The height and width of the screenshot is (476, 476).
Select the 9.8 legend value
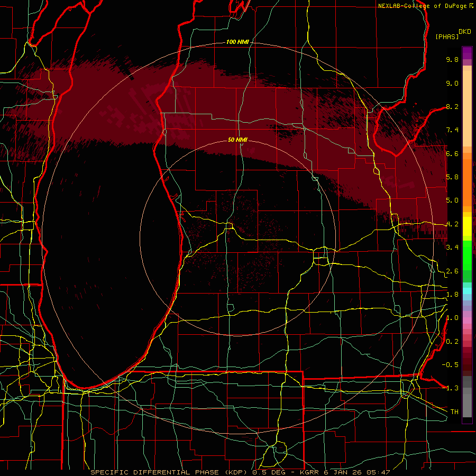[x=452, y=59]
